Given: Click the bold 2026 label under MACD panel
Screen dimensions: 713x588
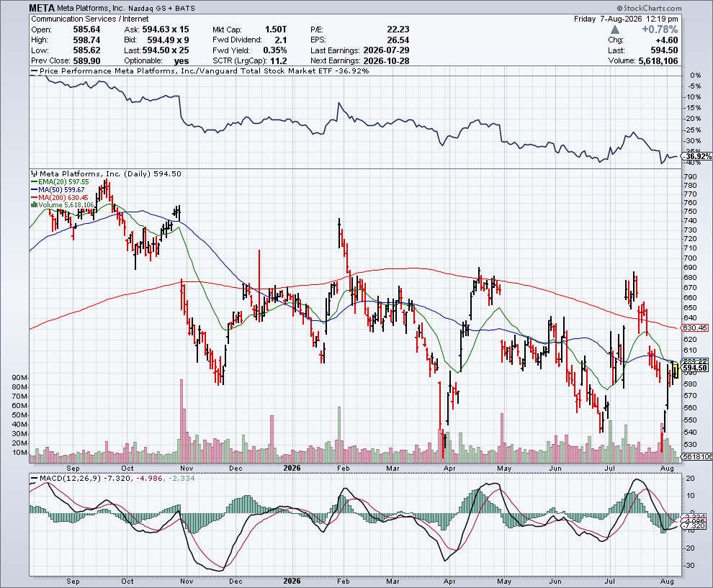Looking at the screenshot, I should [292, 582].
